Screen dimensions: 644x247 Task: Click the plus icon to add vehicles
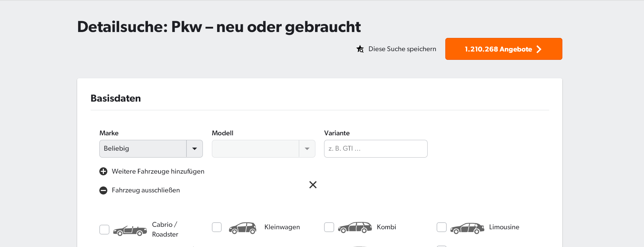tap(103, 172)
